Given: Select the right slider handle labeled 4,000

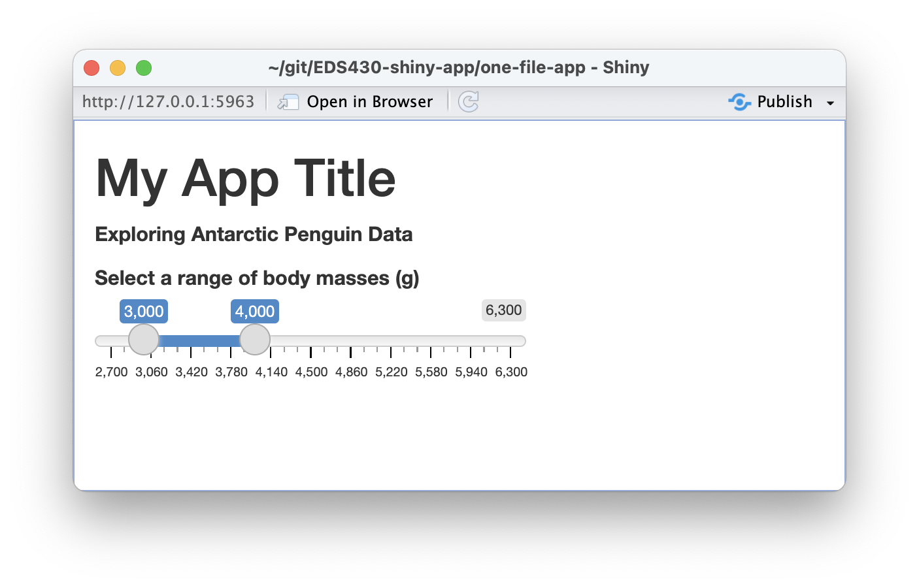Looking at the screenshot, I should coord(254,340).
